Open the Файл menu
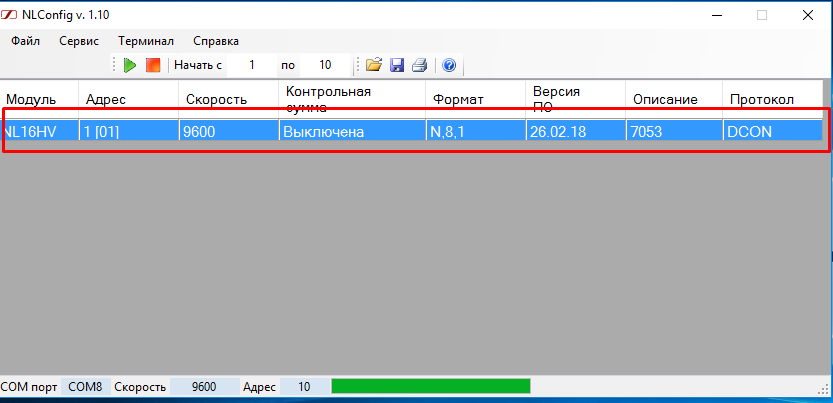This screenshot has width=833, height=403. point(26,41)
